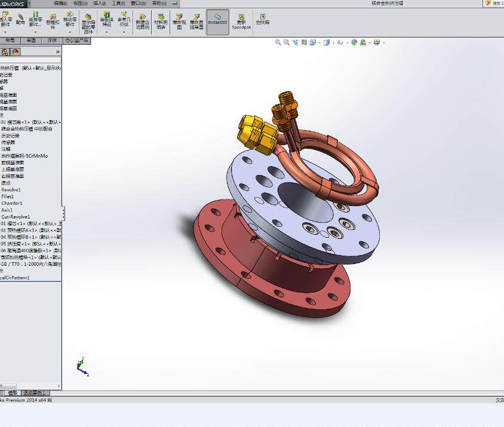The height and width of the screenshot is (427, 504).
Task: Click the Edit Appearance color ball
Action: (354, 42)
